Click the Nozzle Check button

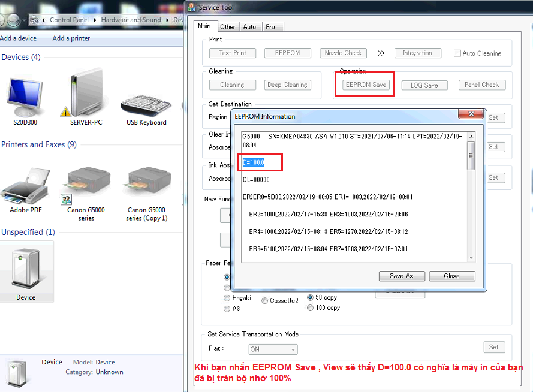click(344, 53)
